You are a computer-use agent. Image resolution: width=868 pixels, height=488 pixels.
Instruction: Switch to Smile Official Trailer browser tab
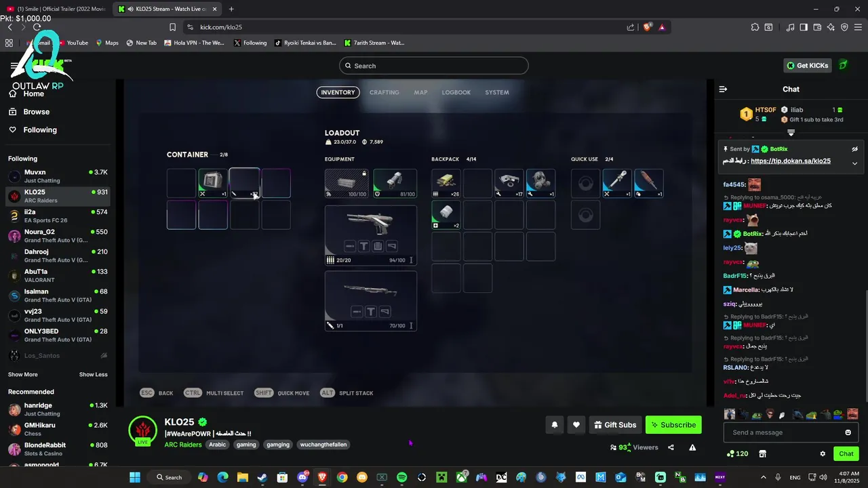[x=56, y=9]
